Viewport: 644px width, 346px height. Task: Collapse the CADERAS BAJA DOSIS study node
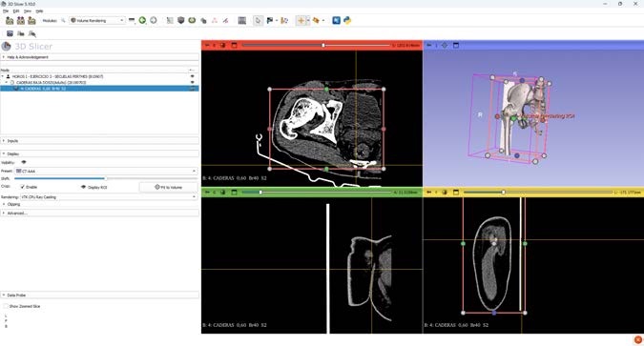(7, 83)
